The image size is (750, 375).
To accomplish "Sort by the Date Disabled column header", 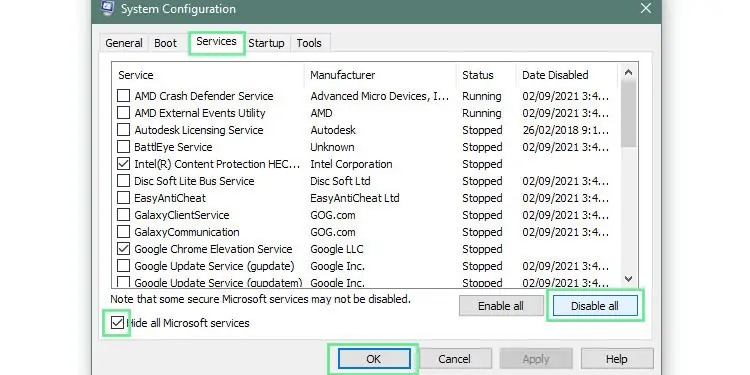I will coord(567,75).
